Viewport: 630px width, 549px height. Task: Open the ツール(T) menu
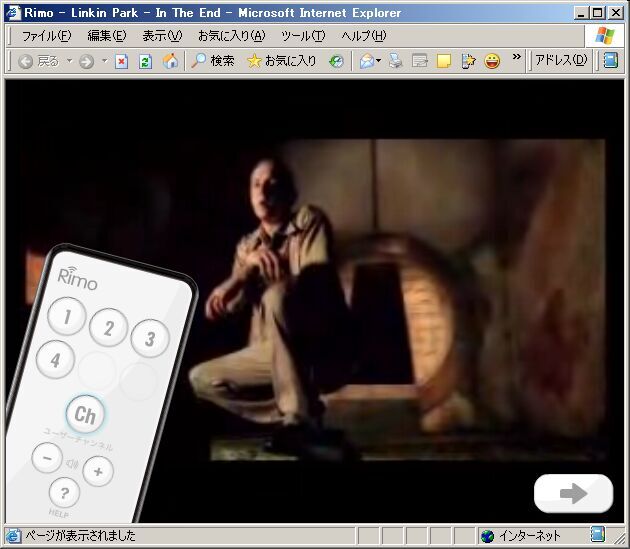303,36
